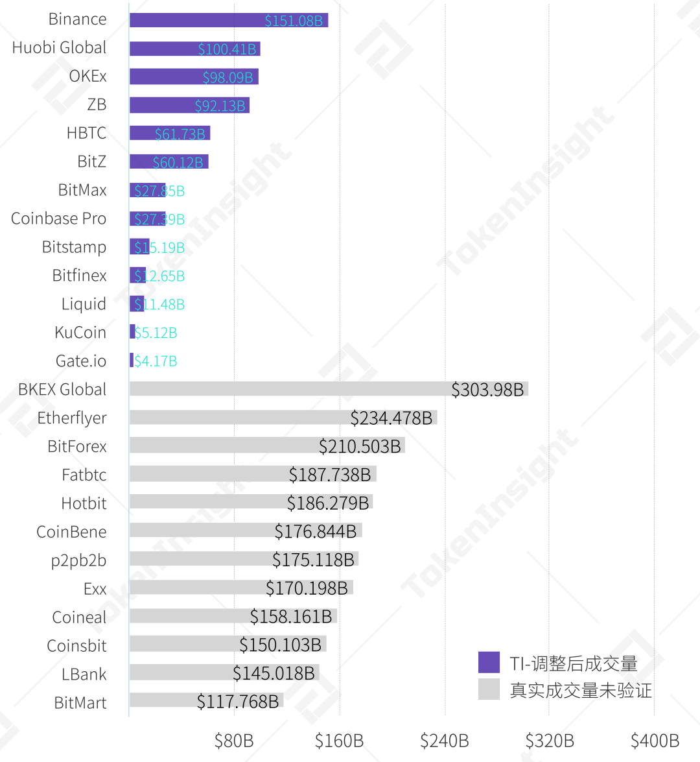Select the BitForex bar showing $210.503B
The image size is (700, 762).
tap(266, 446)
